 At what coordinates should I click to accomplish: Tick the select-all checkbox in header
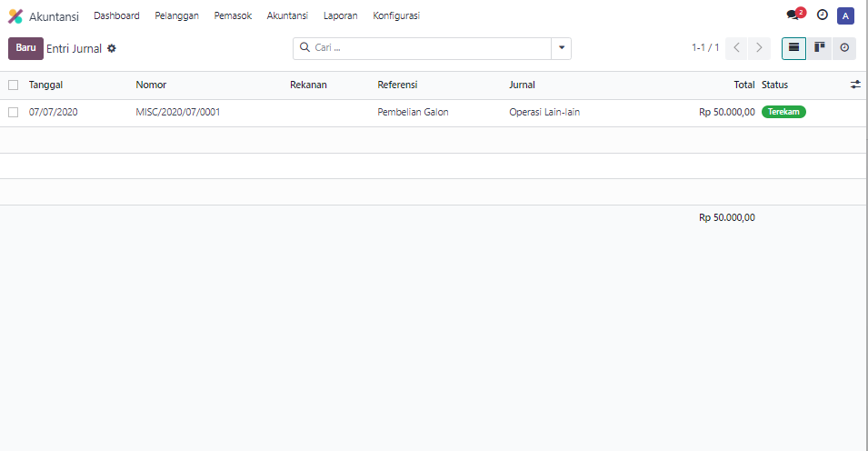click(13, 85)
